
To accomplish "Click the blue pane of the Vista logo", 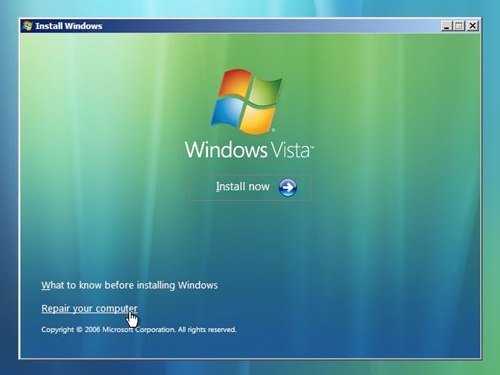I will pos(227,112).
